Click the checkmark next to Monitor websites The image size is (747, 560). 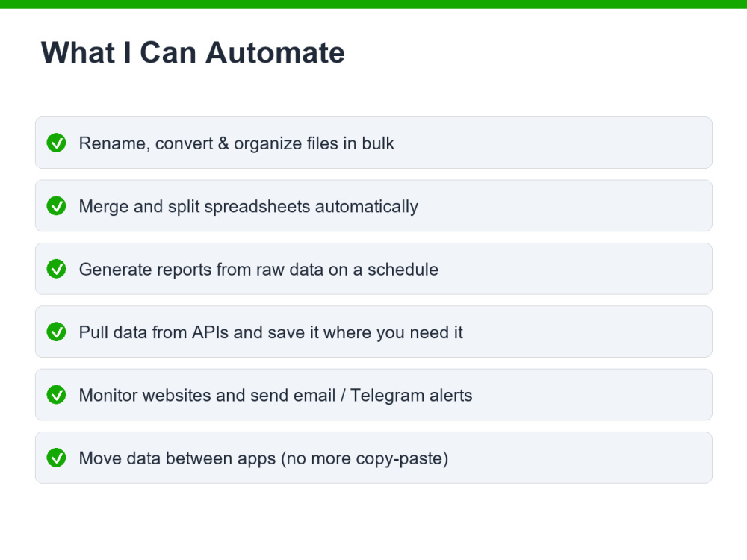click(x=56, y=395)
